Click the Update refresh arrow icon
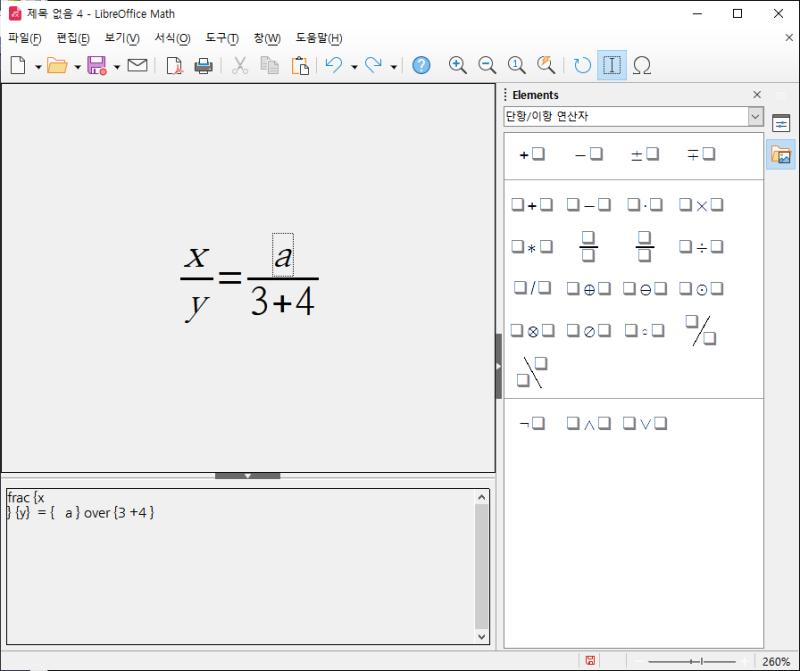The width and height of the screenshot is (800, 671). tap(582, 65)
